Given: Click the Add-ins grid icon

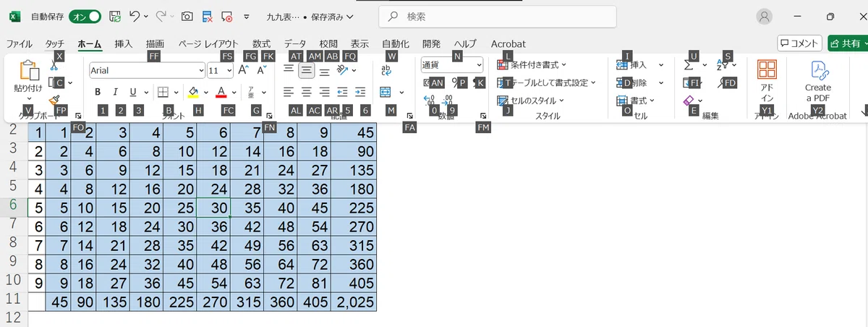Looking at the screenshot, I should pyautogui.click(x=767, y=69).
